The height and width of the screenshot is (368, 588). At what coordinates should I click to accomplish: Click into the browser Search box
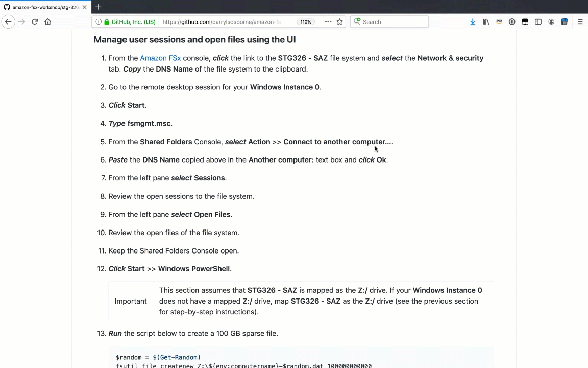[x=389, y=22]
